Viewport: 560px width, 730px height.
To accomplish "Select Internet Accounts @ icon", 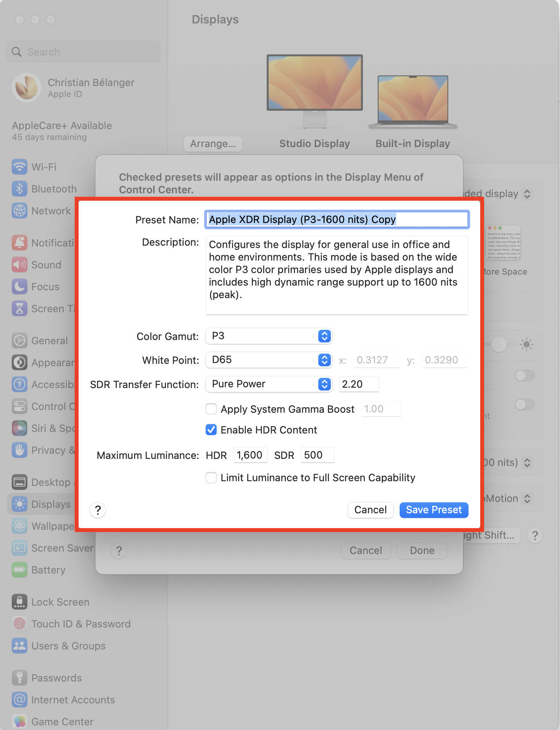I will (20, 699).
